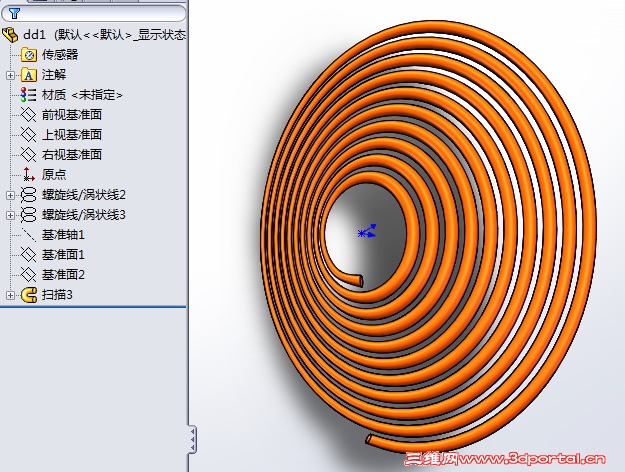Click the 原点 origin icon
Viewport: 625px width, 472px height.
coord(29,175)
